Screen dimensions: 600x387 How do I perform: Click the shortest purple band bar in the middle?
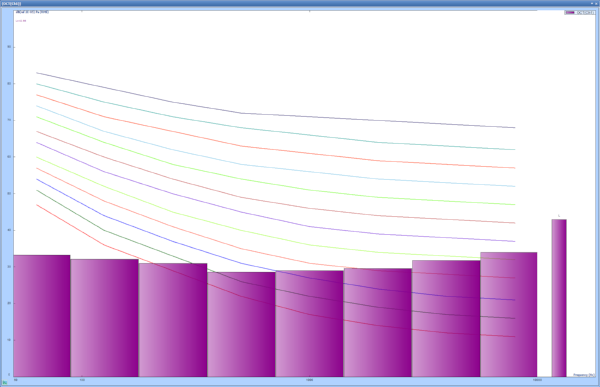[x=241, y=324]
